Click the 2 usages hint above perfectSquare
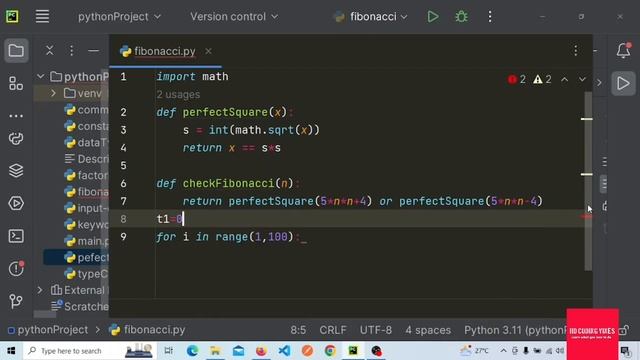Image resolution: width=640 pixels, height=360 pixels. tap(178, 95)
